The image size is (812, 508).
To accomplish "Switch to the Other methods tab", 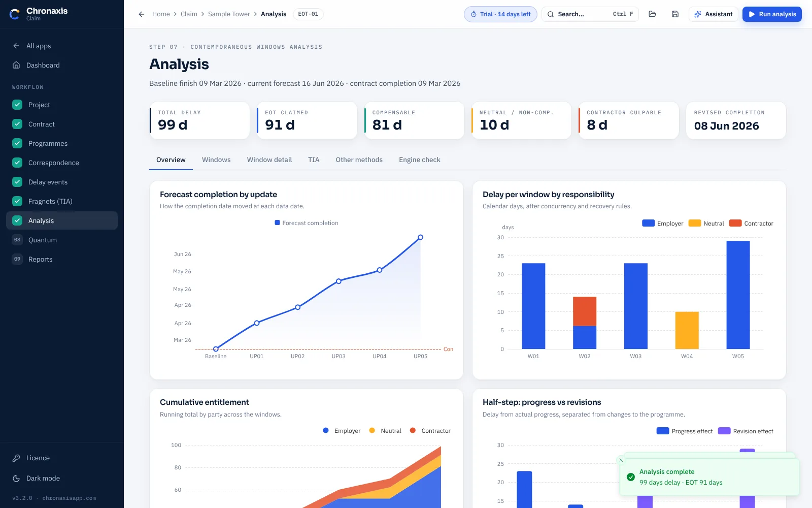I will click(359, 160).
